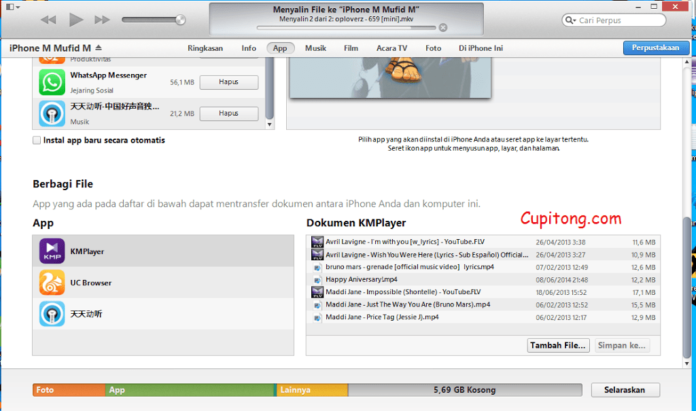Click the 12,9 MB size cell

point(644,318)
